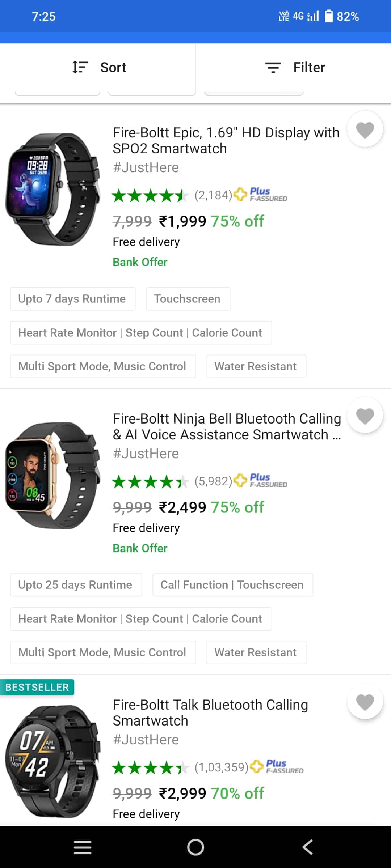Viewport: 391px width, 868px height.
Task: Toggle wishlist heart for Fire-Boltt Talk
Action: click(365, 702)
